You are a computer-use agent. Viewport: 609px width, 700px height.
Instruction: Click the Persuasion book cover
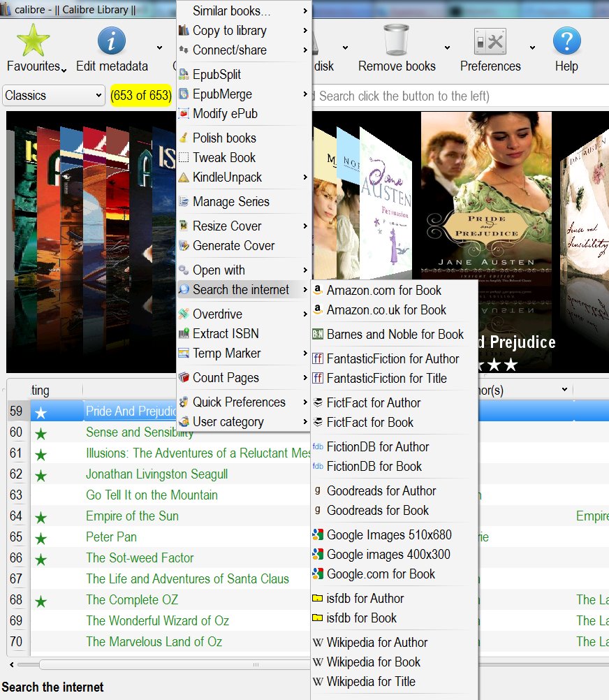(386, 203)
